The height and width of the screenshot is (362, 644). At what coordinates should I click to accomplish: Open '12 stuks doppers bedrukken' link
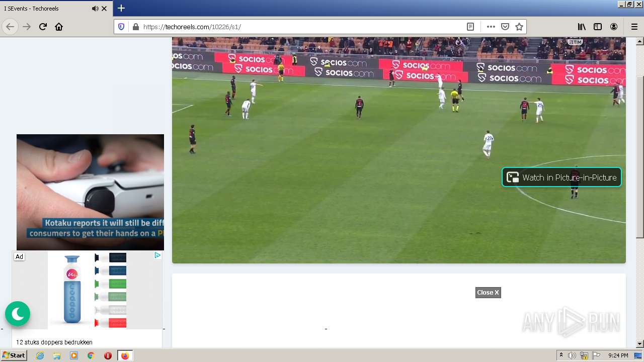point(54,342)
